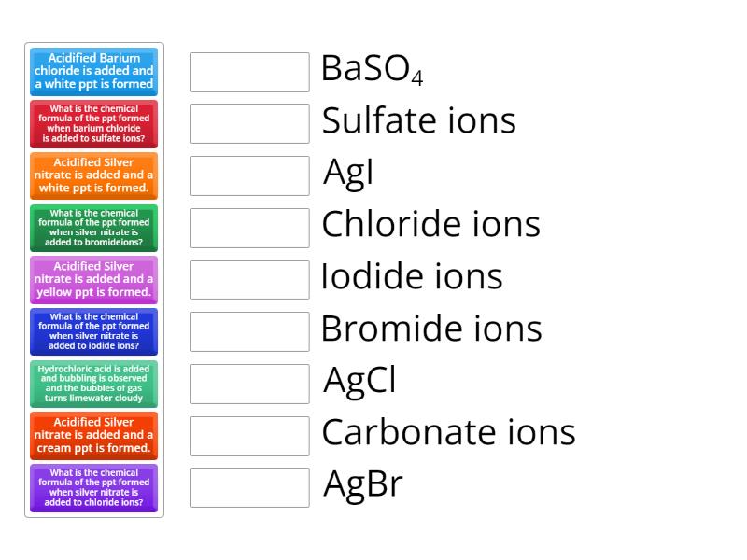Click the red card about sulfate ions formula
The height and width of the screenshot is (560, 747).
[x=92, y=124]
